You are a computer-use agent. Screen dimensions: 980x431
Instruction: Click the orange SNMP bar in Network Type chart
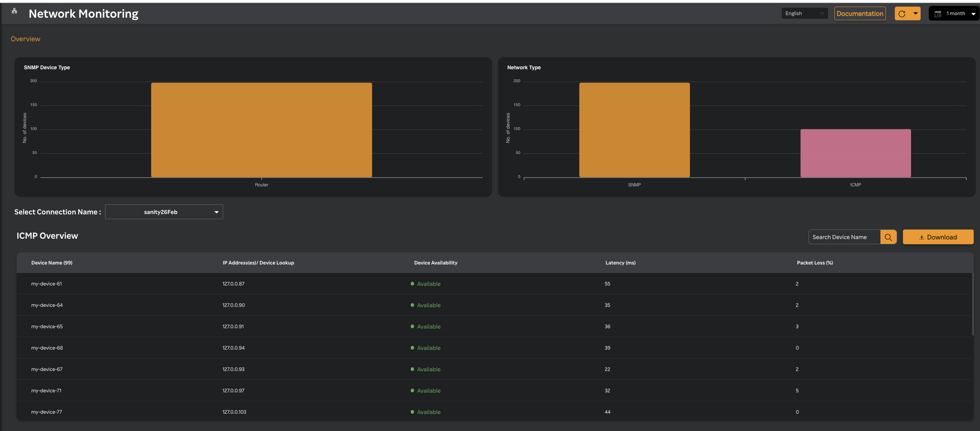pyautogui.click(x=634, y=129)
